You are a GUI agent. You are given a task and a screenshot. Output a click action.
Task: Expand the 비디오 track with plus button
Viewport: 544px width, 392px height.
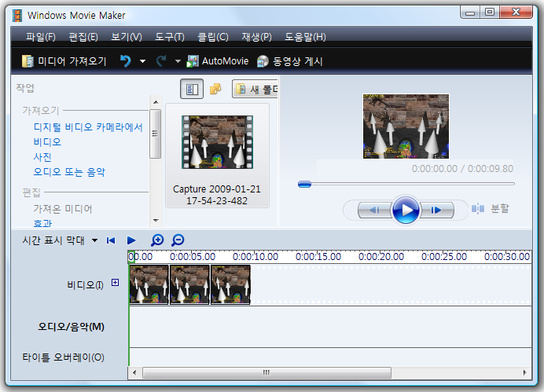(115, 283)
